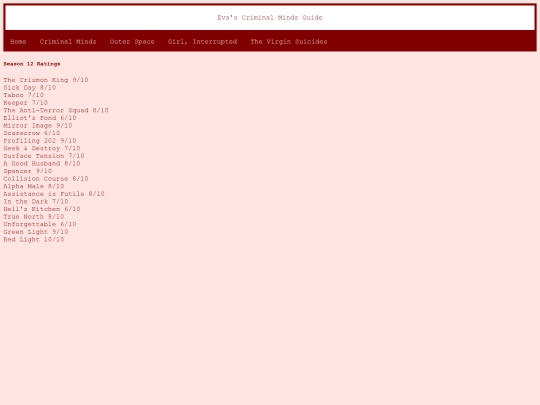
Task: Click the Scarecrow 6/10 line
Action: click(x=32, y=133)
